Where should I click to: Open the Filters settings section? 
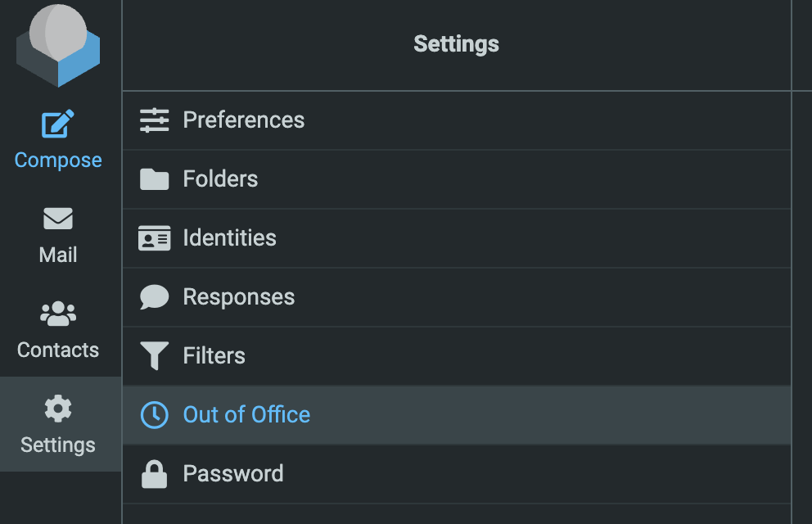point(214,356)
